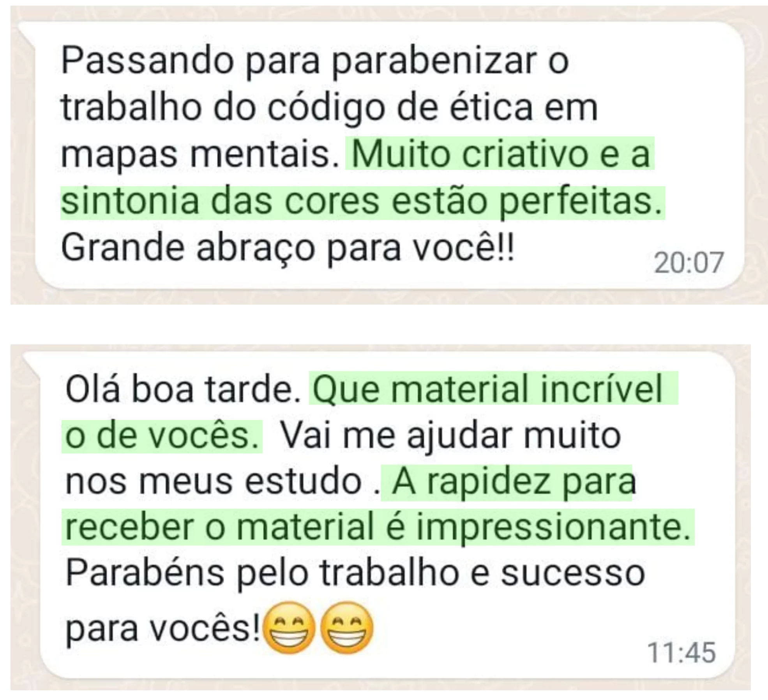768x700 pixels.
Task: Click the text 'nos meus estudo .'
Action: tap(222, 482)
